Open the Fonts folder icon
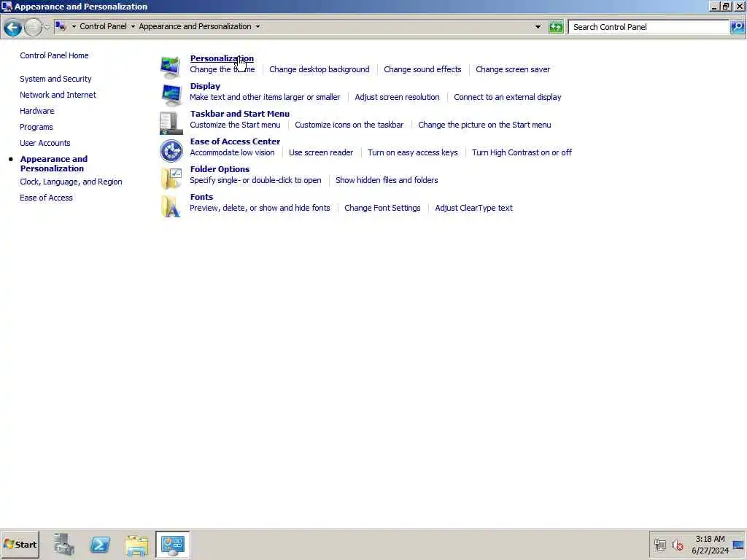The height and width of the screenshot is (560, 747). [171, 206]
